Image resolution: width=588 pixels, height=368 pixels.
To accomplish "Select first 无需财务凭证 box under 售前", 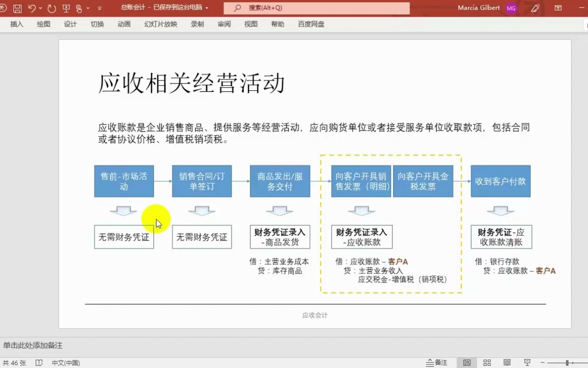I will click(124, 237).
